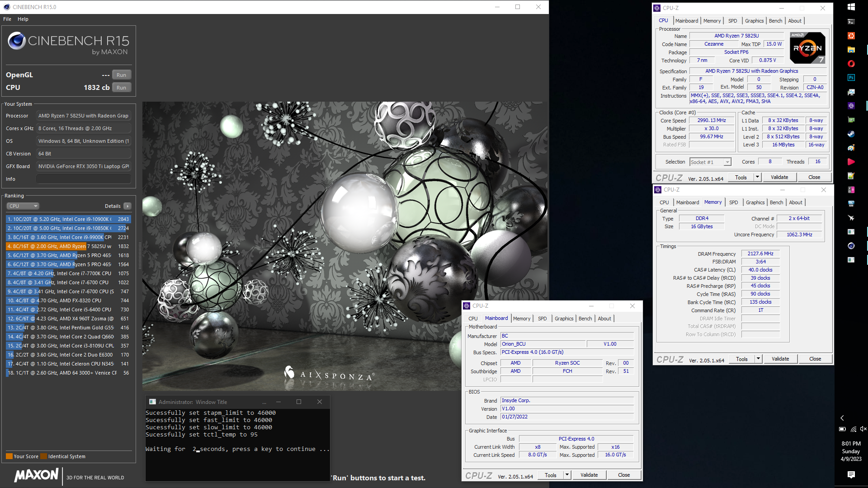Open the Wi-Fi network tray icon
Viewport: 868px width, 488px height.
pos(853,429)
